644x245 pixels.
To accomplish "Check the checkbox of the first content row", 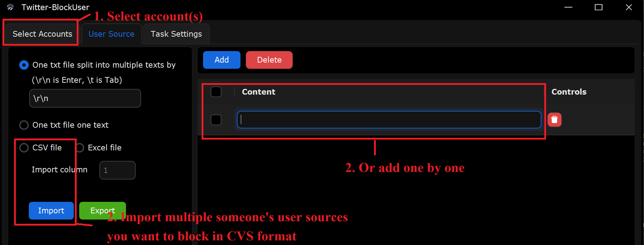I will (216, 120).
